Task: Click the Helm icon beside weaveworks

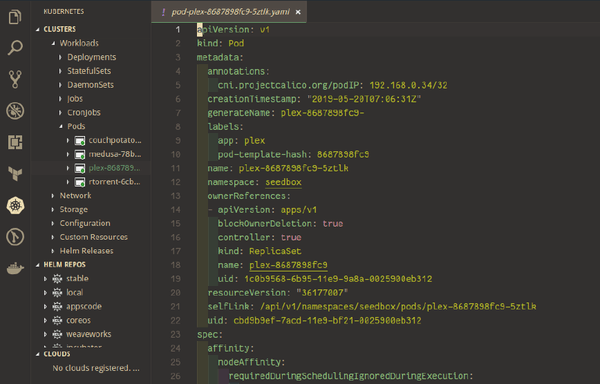Action: [x=57, y=334]
